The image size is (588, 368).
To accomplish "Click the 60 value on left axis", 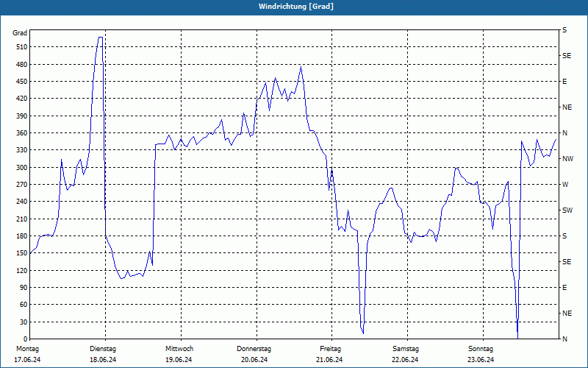I will 24,305.
